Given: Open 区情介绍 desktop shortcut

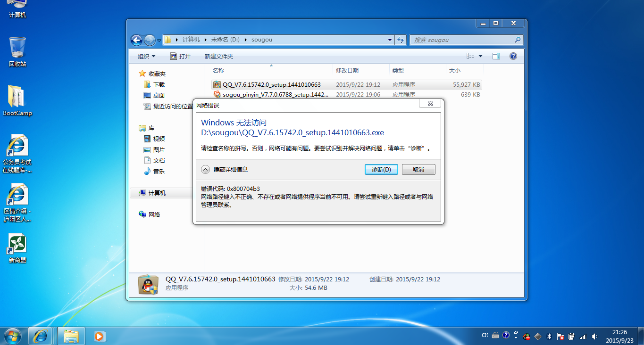Looking at the screenshot, I should click(x=17, y=203).
